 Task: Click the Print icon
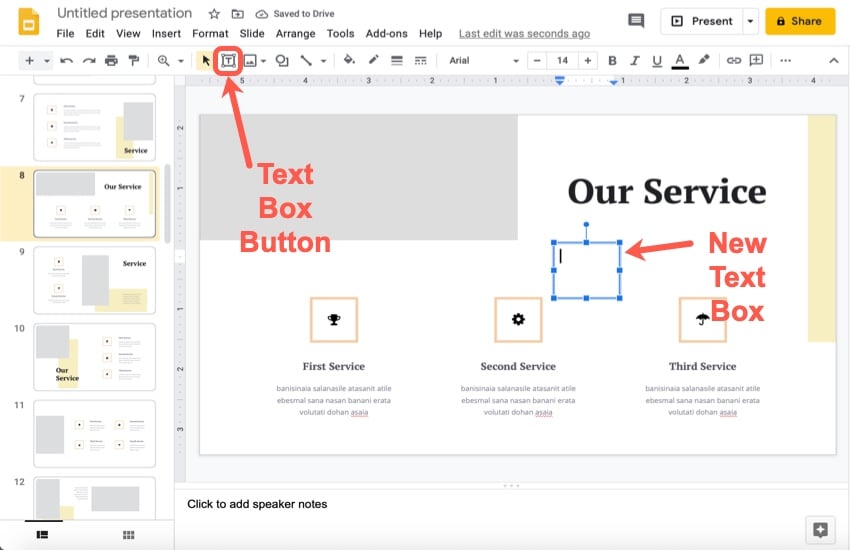point(111,61)
